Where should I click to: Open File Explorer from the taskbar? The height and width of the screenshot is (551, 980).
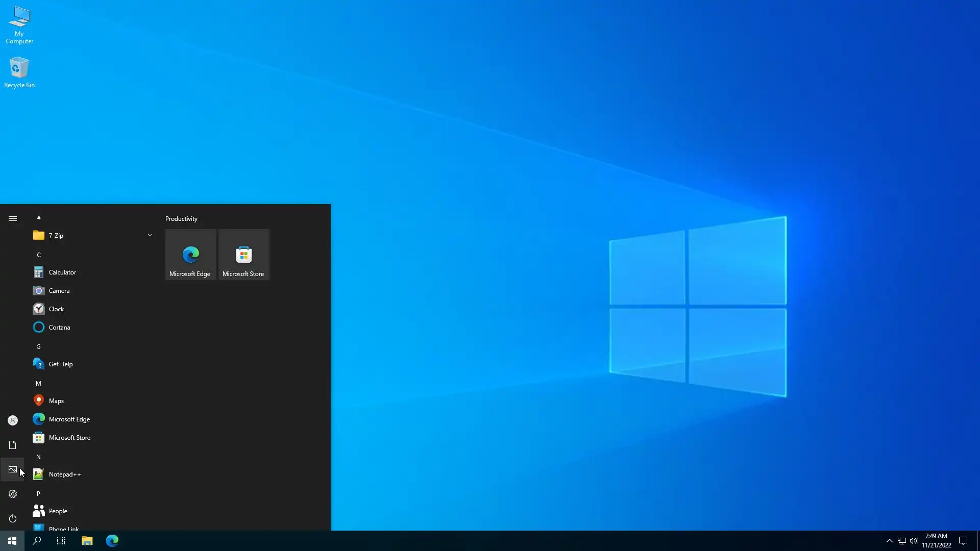tap(87, 541)
